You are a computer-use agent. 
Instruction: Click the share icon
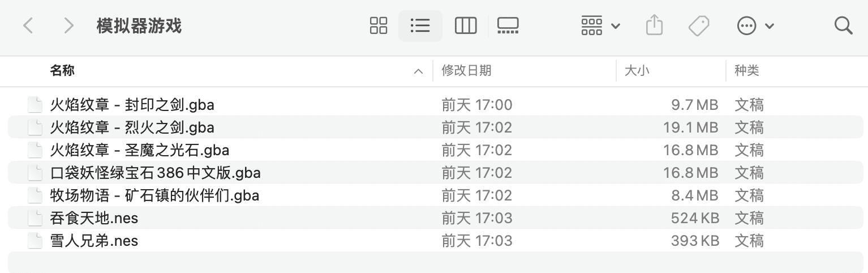(654, 25)
